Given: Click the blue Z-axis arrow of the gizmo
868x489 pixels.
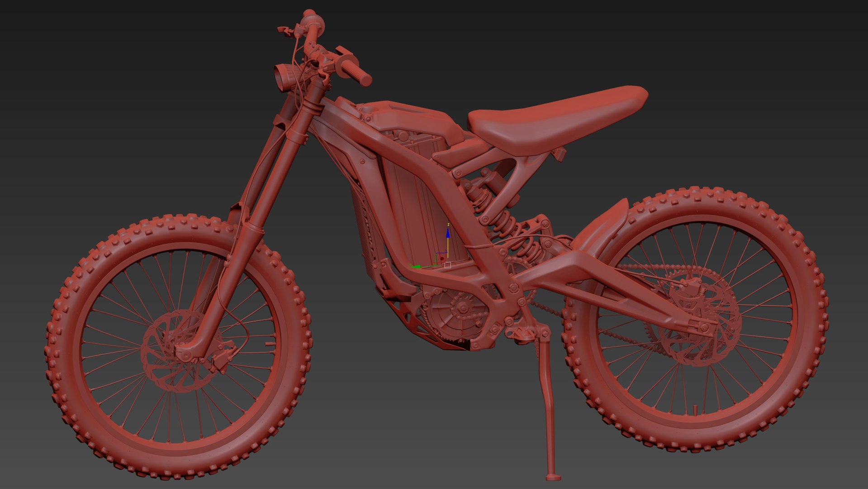Looking at the screenshot, I should (448, 233).
